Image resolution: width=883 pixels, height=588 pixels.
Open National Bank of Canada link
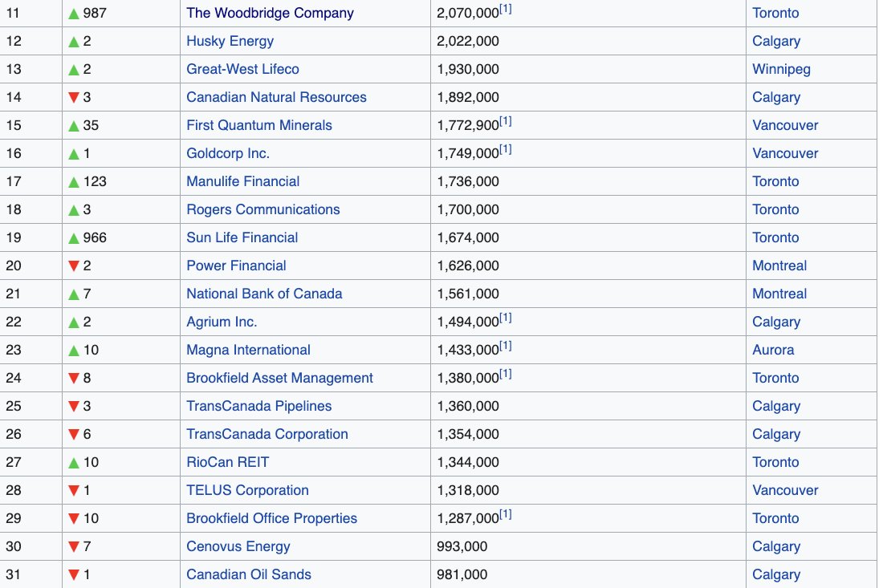coord(264,294)
